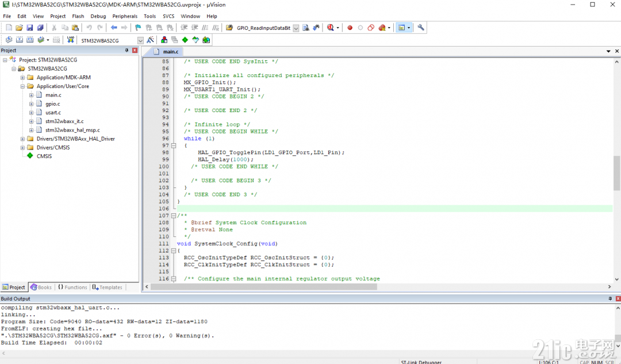
Task: Open the File menu
Action: coord(7,16)
